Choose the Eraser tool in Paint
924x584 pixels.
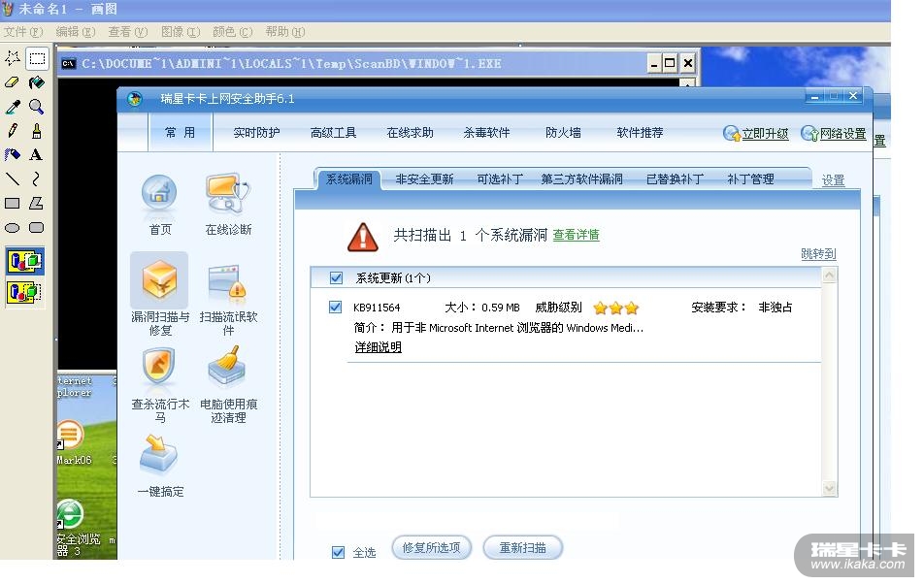[x=13, y=82]
